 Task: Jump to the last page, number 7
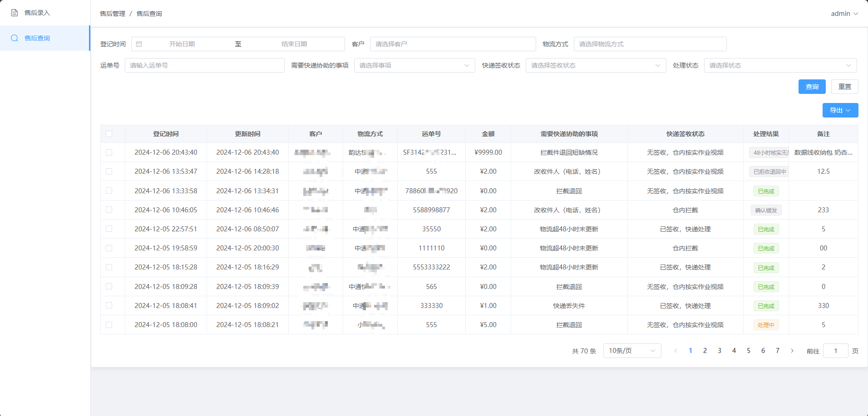[778, 351]
